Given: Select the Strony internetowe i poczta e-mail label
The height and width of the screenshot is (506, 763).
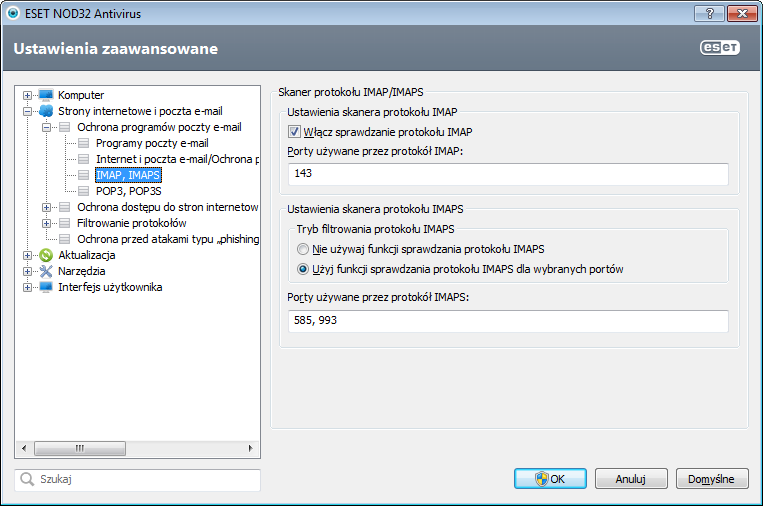Looking at the screenshot, I should [140, 111].
